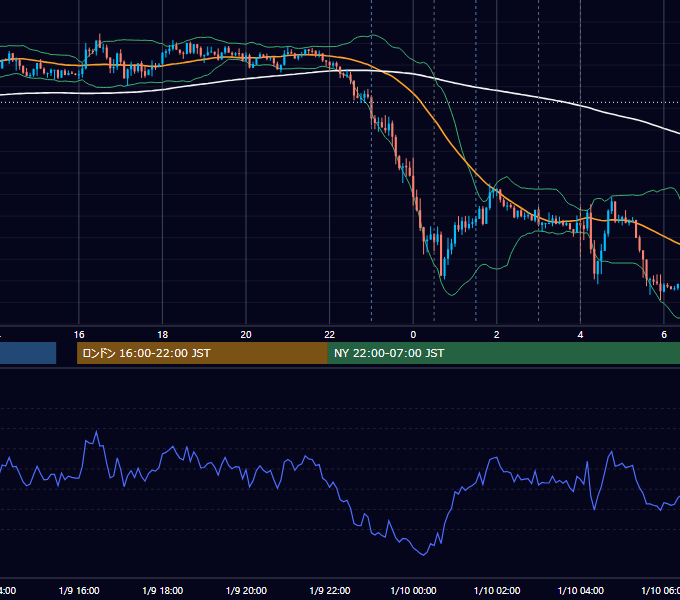
Task: Click the 1/9 16:00 date label
Action: (79, 590)
